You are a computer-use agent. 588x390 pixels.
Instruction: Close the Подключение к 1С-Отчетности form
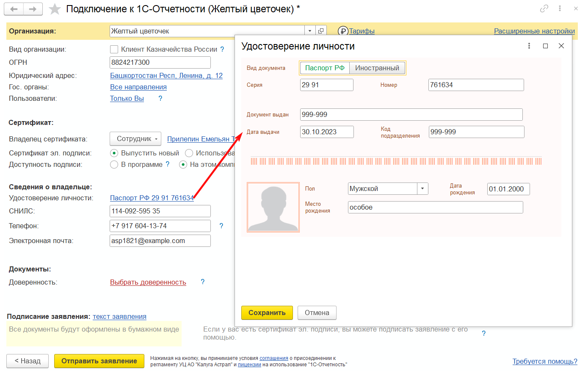(x=576, y=8)
